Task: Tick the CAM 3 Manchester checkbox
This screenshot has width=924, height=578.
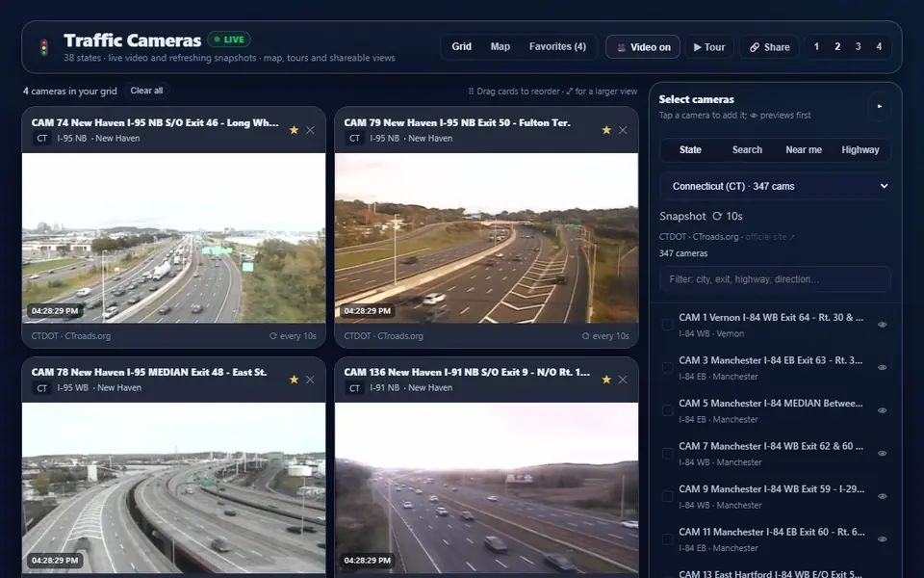Action: (667, 367)
